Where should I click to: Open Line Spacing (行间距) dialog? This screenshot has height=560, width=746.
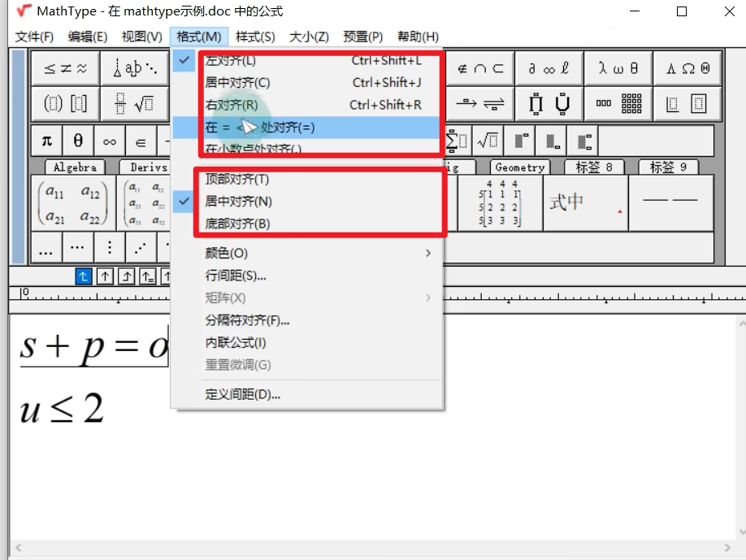click(x=306, y=276)
